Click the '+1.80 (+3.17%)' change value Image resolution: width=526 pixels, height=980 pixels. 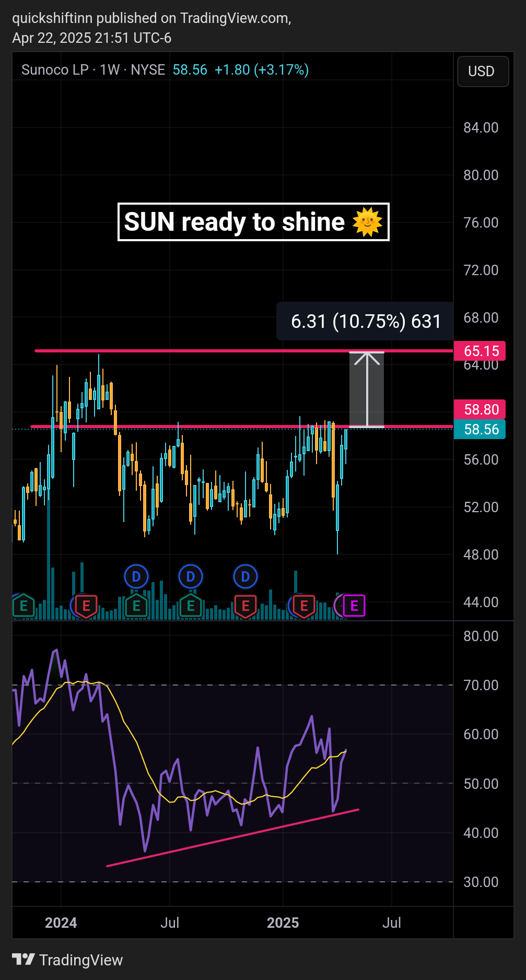coord(262,70)
